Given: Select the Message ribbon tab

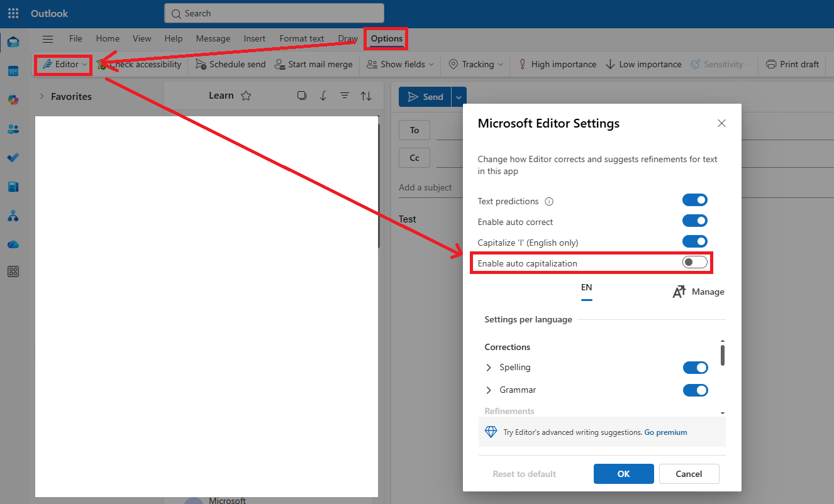Looking at the screenshot, I should click(213, 38).
